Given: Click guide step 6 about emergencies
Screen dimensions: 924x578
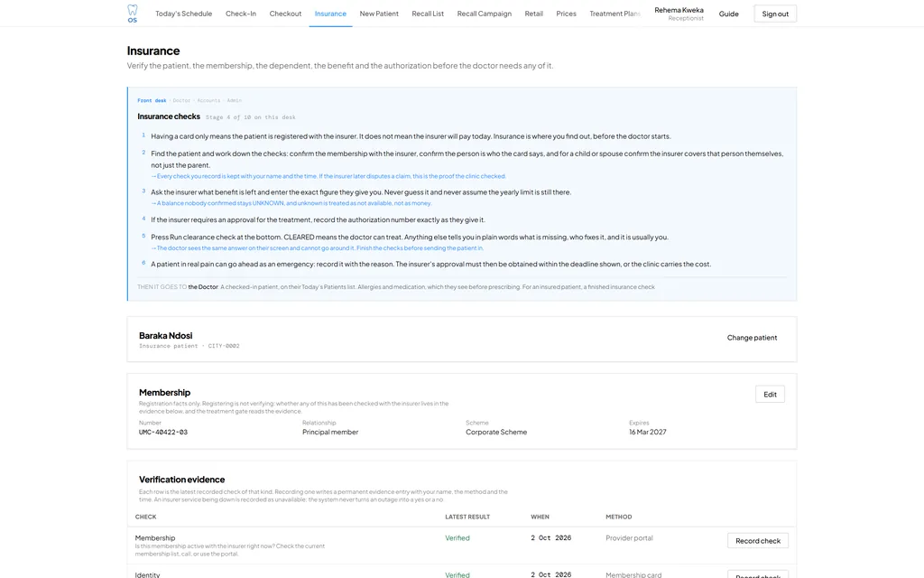Looking at the screenshot, I should click(430, 264).
